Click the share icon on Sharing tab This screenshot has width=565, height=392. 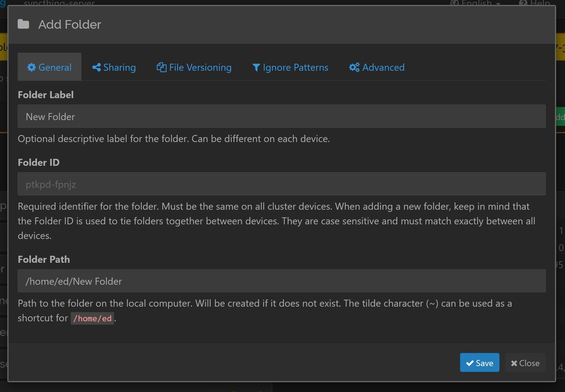pos(96,67)
